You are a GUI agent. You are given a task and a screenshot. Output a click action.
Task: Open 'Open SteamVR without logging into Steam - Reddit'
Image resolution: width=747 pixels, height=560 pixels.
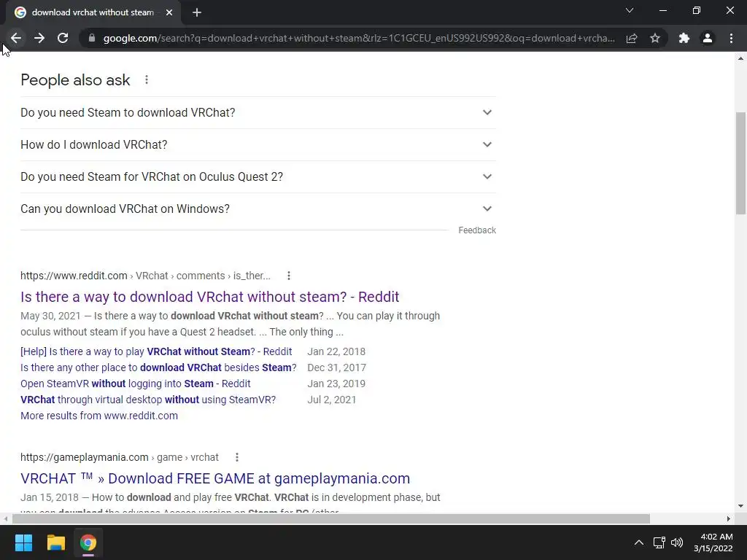click(x=135, y=384)
